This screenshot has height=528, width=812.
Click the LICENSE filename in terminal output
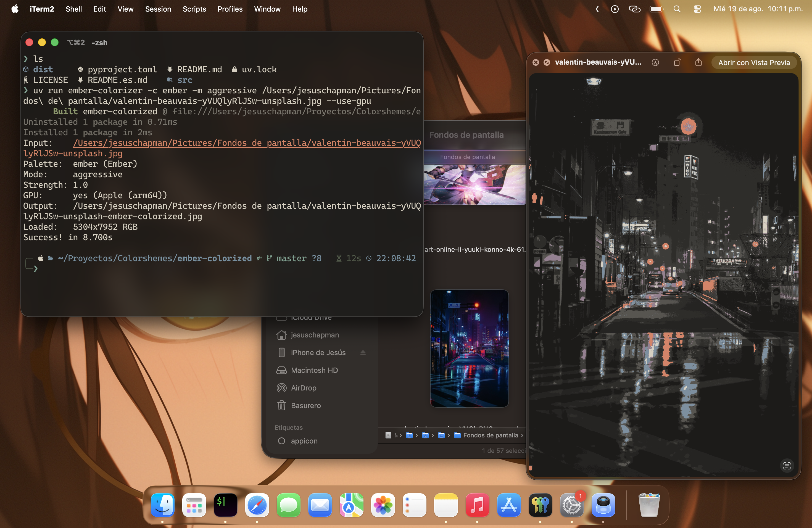pos(51,80)
